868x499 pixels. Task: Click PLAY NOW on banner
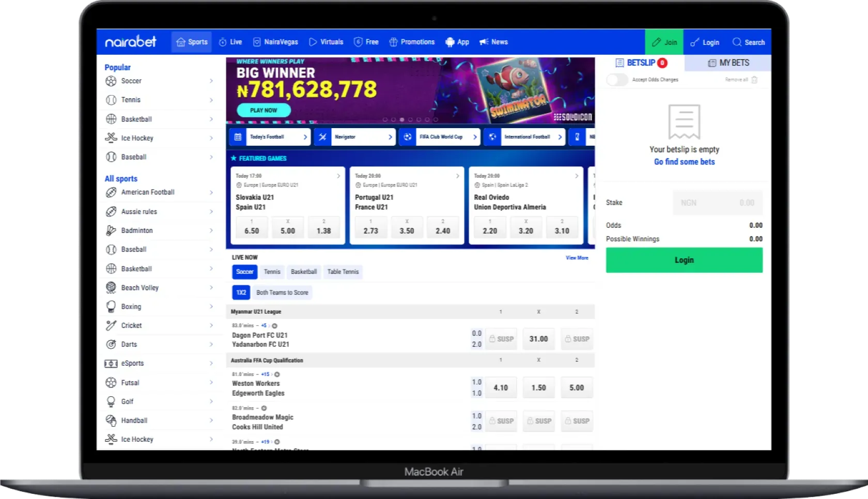(x=263, y=110)
